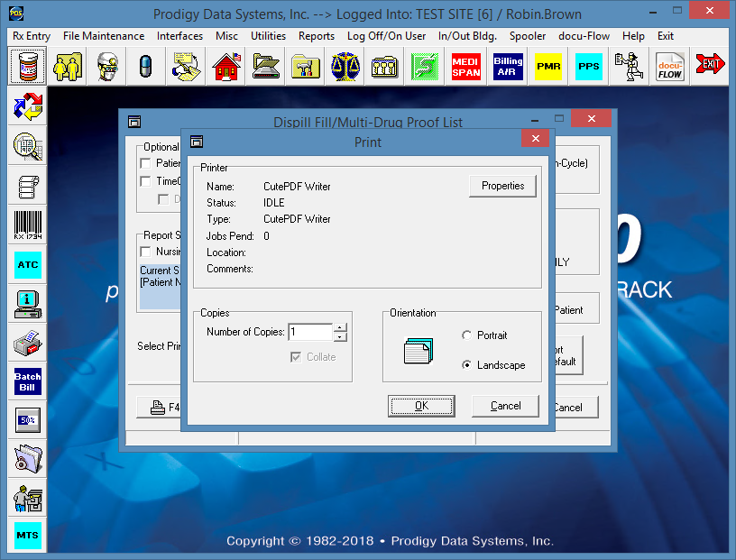Open Billing A/R from the toolbar
This screenshot has height=560, width=736.
coord(508,67)
